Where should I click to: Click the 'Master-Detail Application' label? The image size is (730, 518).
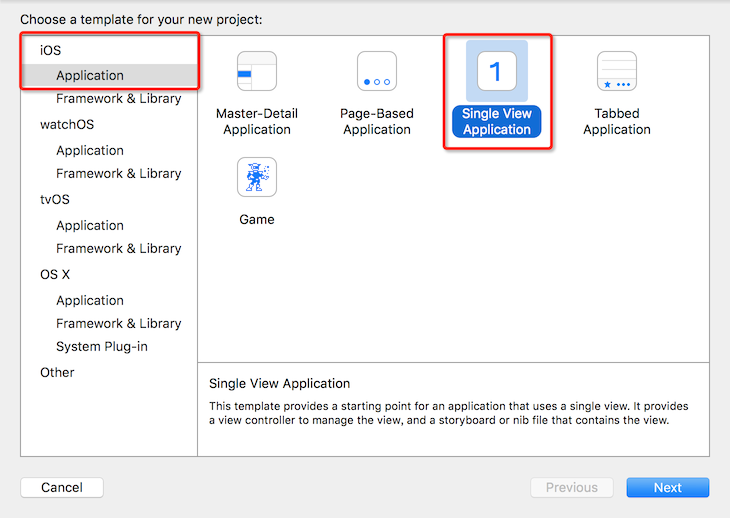(257, 121)
